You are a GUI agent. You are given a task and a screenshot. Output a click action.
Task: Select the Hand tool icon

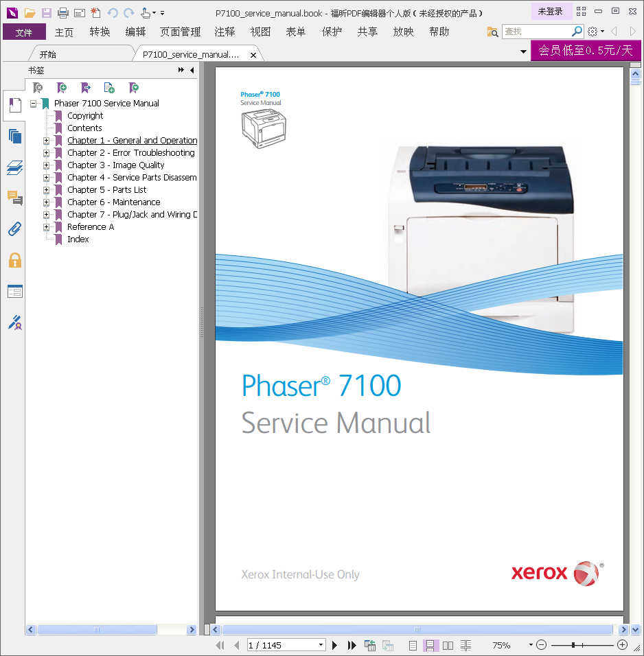(x=146, y=13)
